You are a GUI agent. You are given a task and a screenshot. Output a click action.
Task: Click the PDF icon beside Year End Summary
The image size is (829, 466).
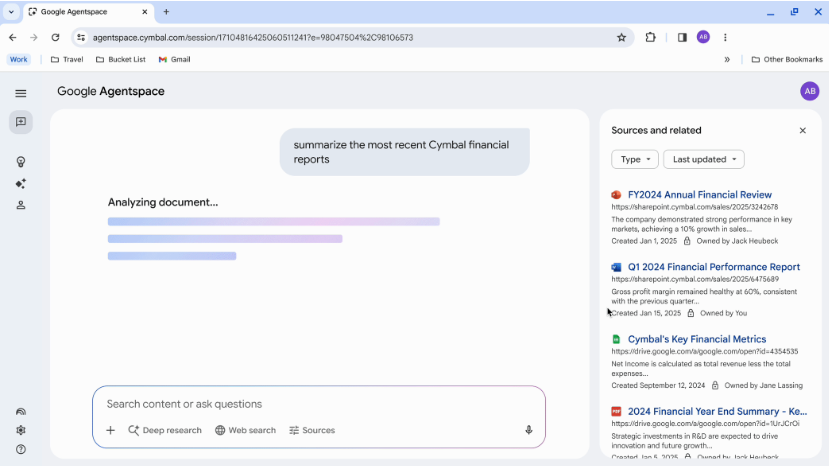click(616, 412)
